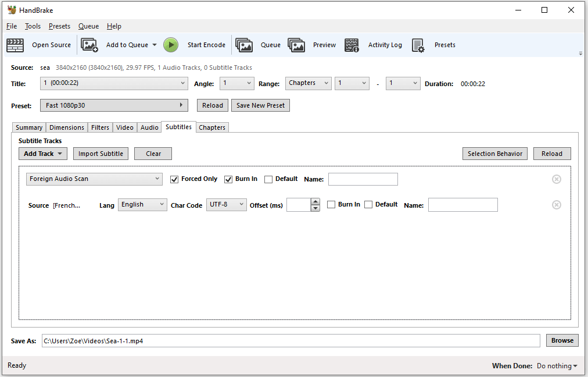Increase the Offset (ms) value with up arrow
The width and height of the screenshot is (588, 377).
(x=315, y=202)
